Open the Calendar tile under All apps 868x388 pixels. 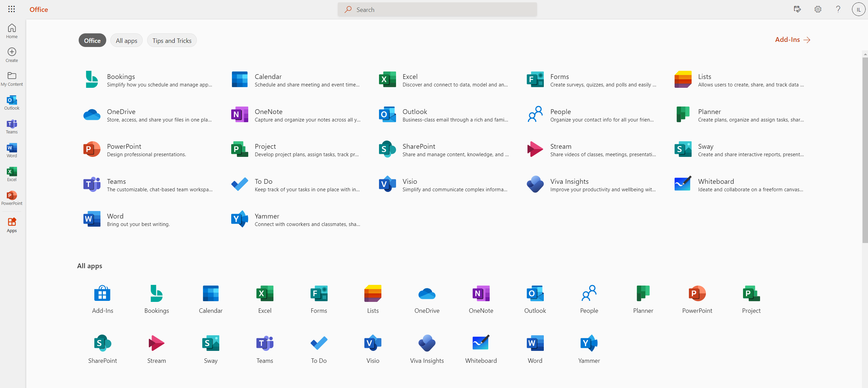[211, 299]
